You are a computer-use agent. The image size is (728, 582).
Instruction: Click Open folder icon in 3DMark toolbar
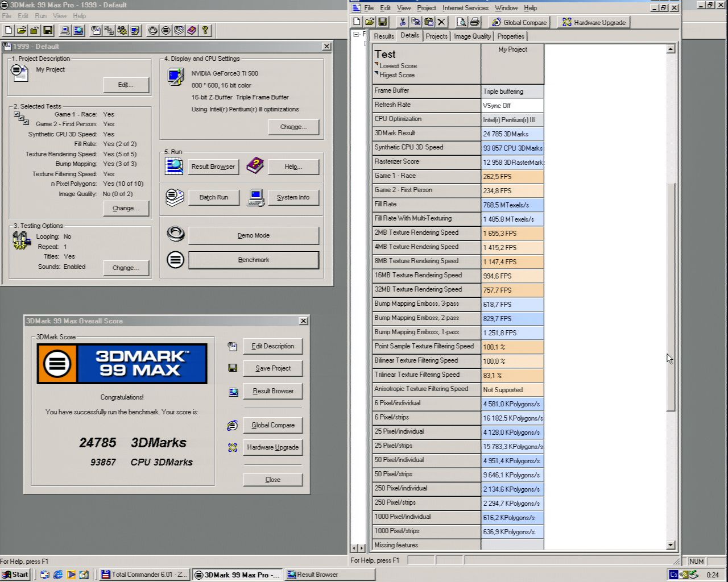[x=22, y=30]
